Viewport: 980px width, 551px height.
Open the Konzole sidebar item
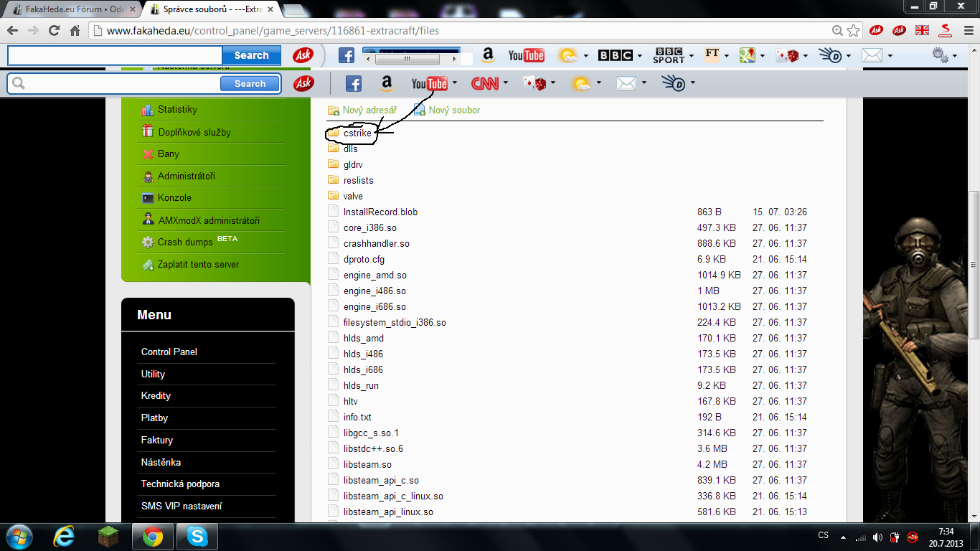(174, 197)
